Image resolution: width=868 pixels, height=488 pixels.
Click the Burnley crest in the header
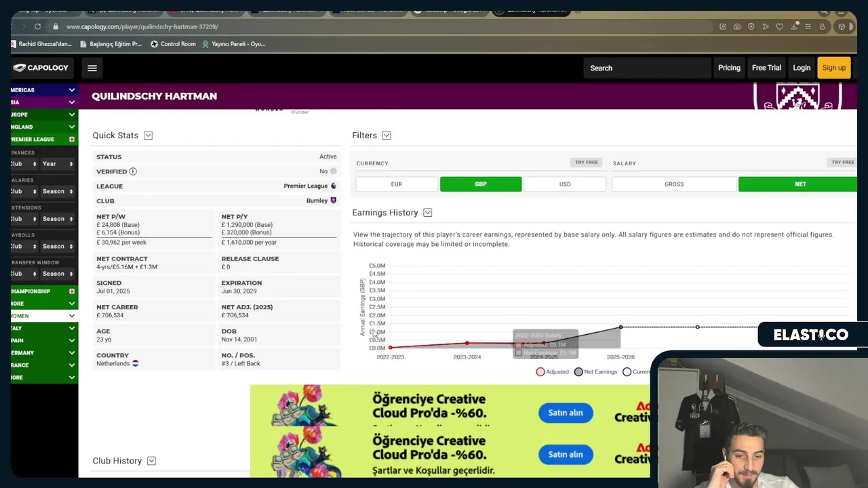797,96
